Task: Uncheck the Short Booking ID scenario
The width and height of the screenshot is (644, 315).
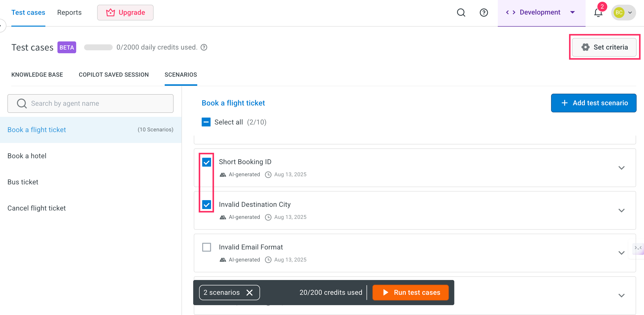Action: pyautogui.click(x=207, y=162)
